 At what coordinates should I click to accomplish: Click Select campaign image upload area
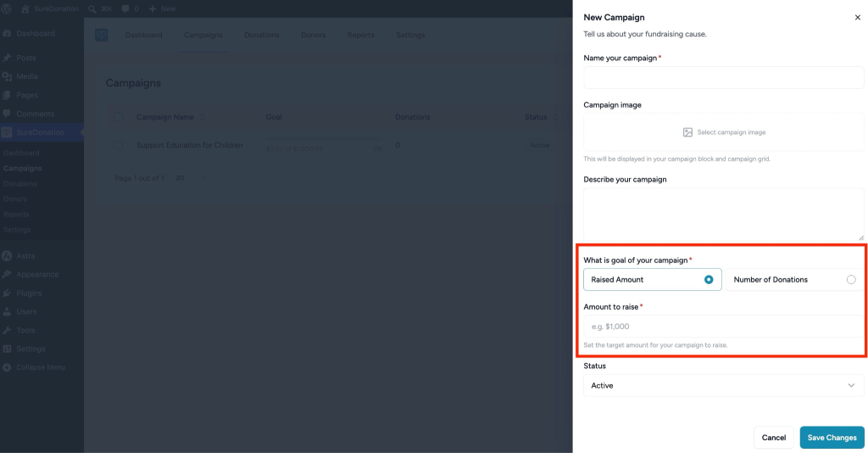coord(724,132)
